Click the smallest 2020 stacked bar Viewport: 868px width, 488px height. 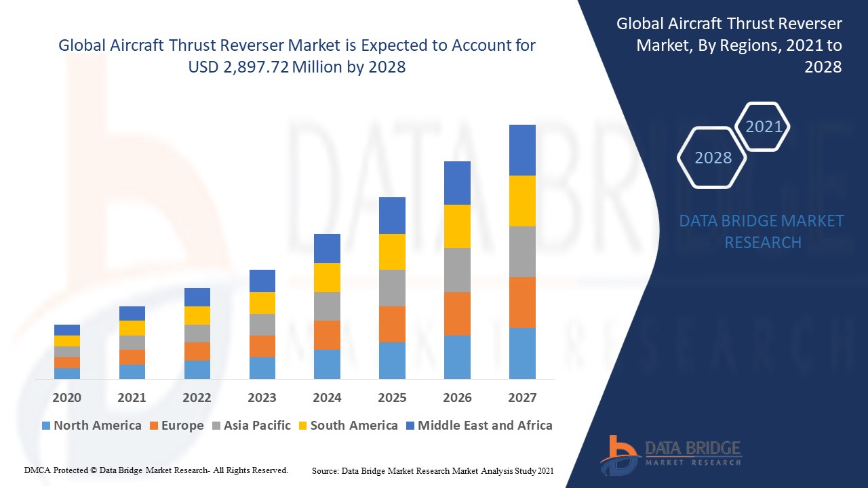66,352
